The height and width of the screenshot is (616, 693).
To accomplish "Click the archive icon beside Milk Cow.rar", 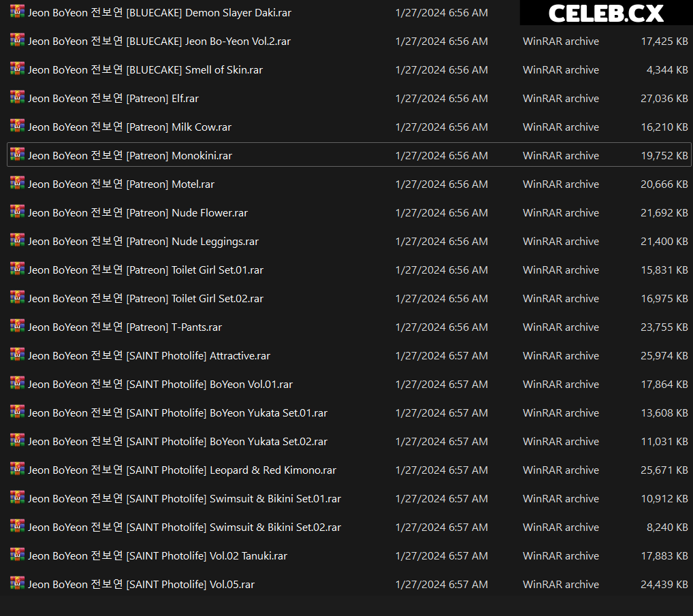I will pos(17,125).
